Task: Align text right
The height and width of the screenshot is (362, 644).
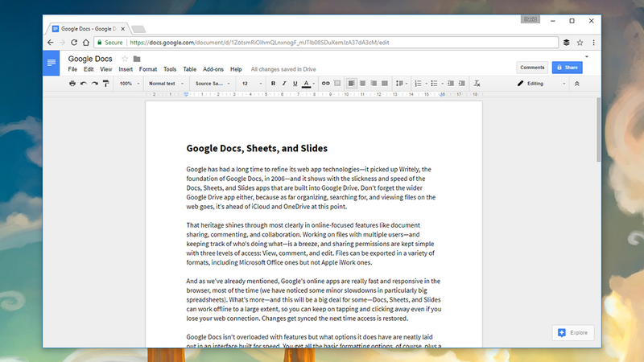Action: (374, 84)
